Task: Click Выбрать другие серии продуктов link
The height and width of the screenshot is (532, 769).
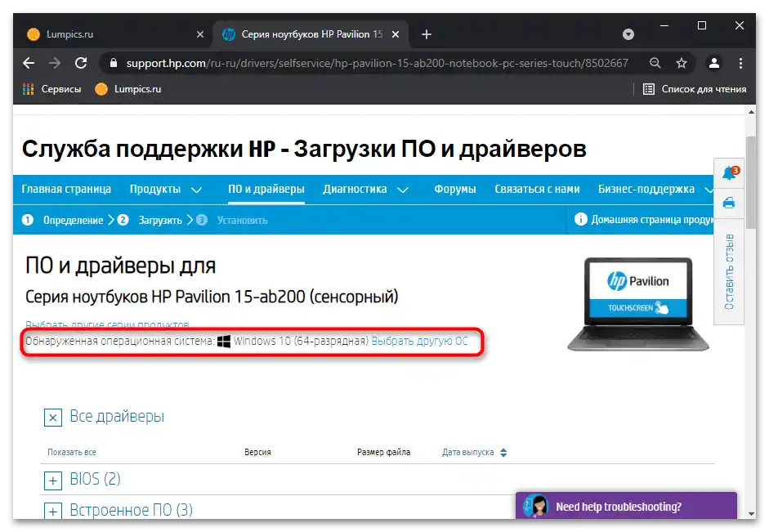Action: coord(107,325)
